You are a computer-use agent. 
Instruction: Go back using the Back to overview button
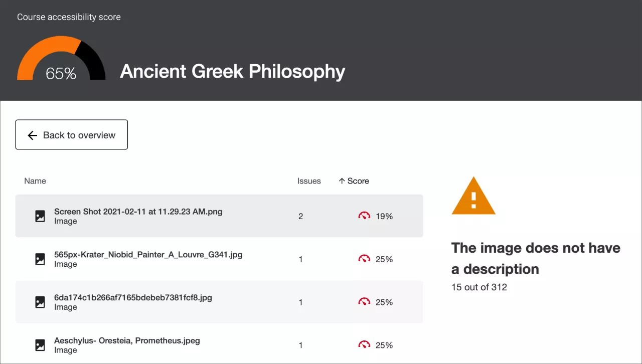click(x=72, y=135)
